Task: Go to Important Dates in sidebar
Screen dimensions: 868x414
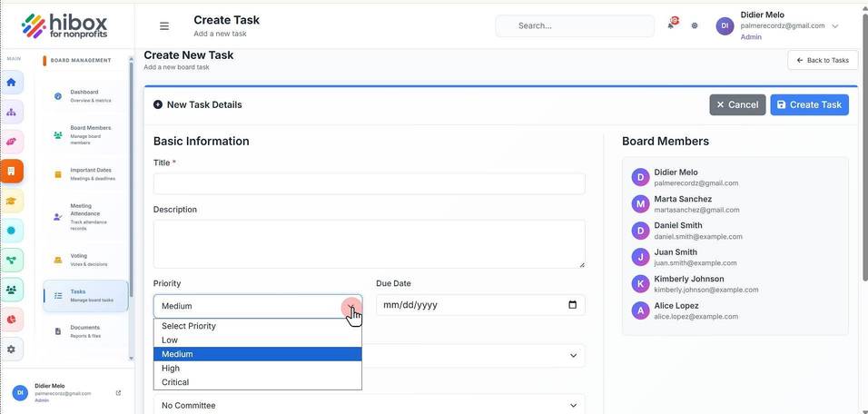Action: click(85, 174)
